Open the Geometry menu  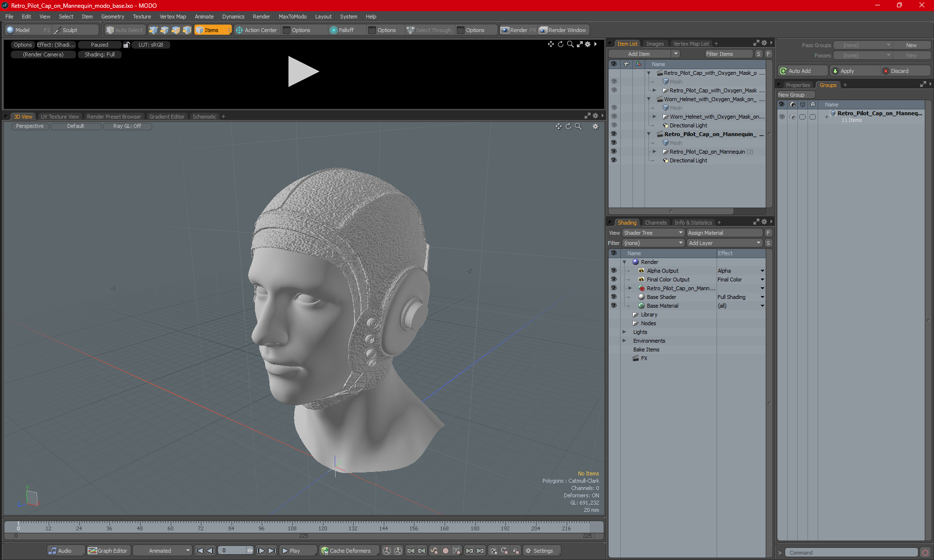(112, 17)
